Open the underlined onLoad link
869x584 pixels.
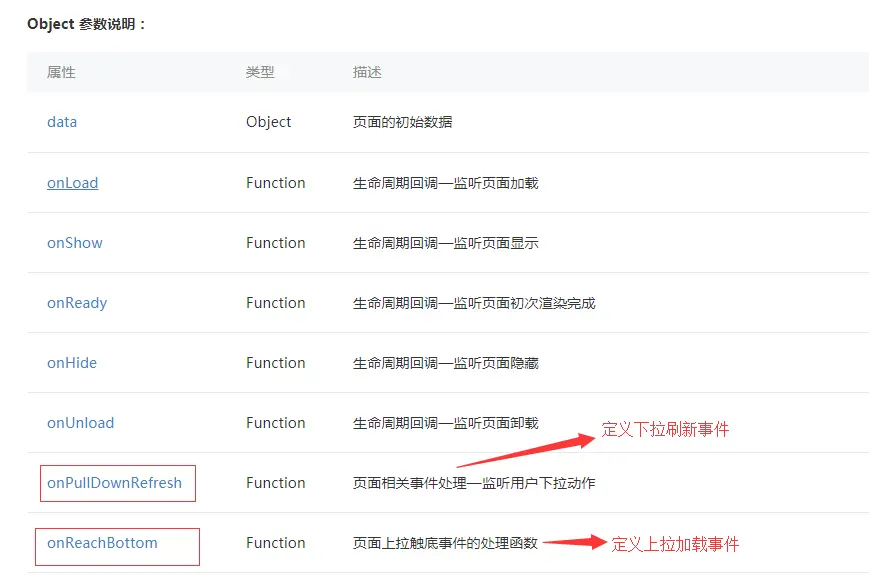[x=73, y=183]
